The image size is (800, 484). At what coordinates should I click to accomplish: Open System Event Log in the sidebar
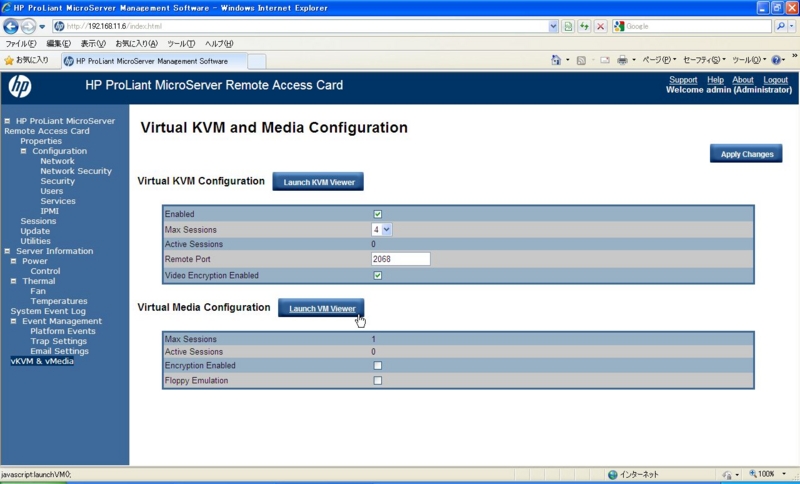[x=48, y=311]
